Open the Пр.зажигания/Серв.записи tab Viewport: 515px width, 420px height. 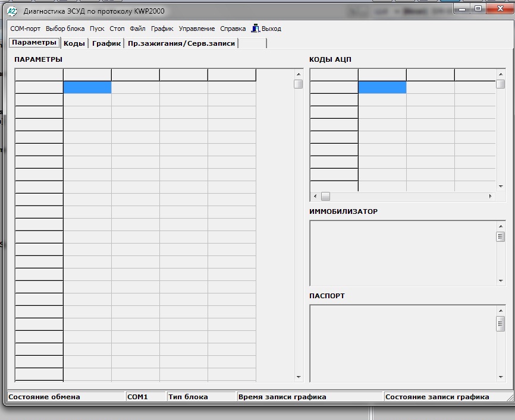coord(181,43)
